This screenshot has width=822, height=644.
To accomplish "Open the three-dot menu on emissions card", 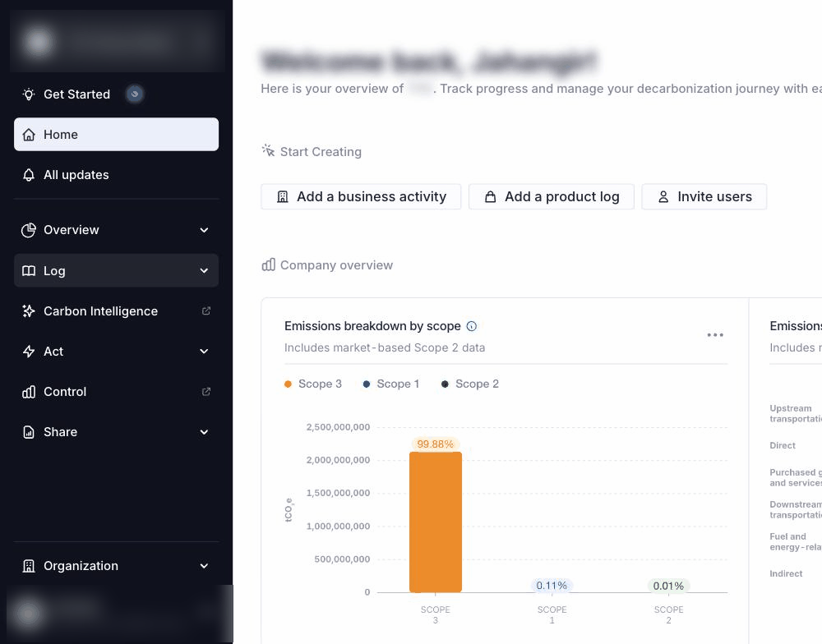I will click(715, 335).
